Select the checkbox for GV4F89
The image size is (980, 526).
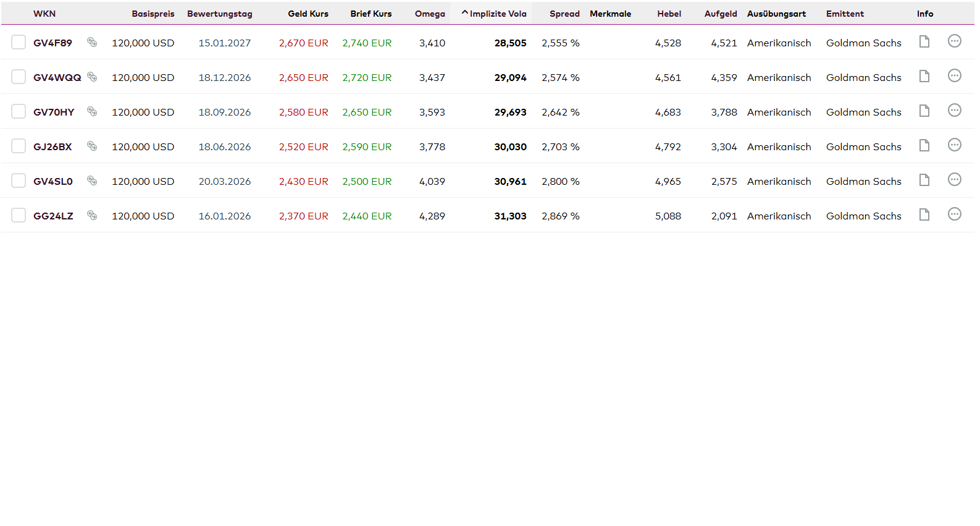point(19,42)
